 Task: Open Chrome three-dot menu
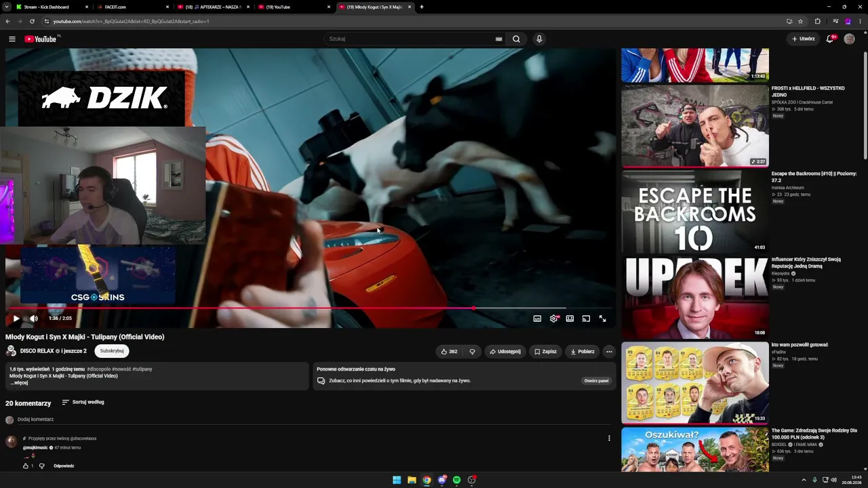tap(861, 21)
